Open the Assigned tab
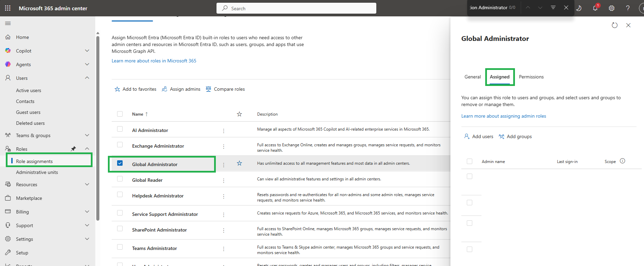Viewport: 644px width, 266px height. click(500, 77)
